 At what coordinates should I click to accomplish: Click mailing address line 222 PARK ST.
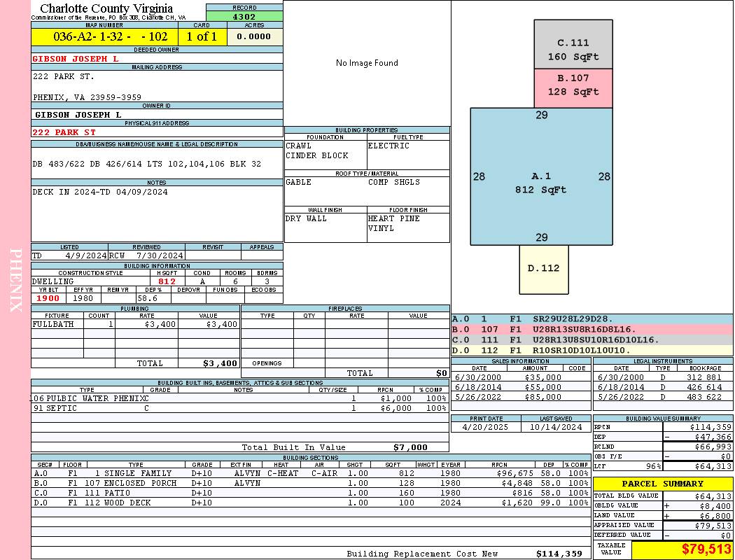pos(63,76)
